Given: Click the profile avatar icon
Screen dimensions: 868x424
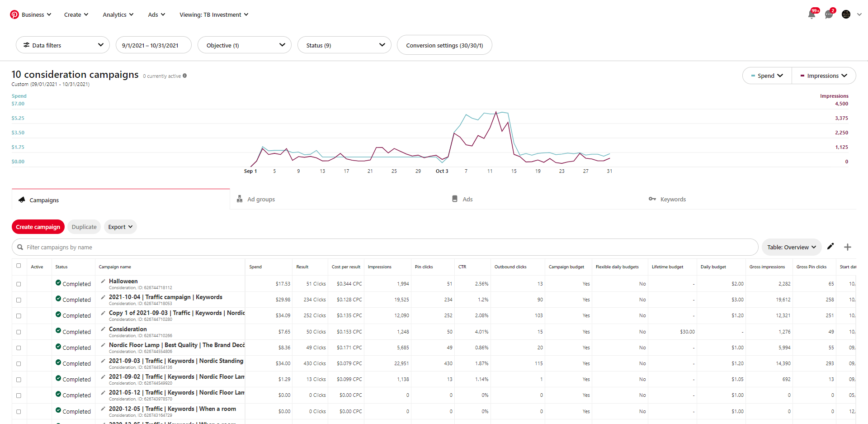Looking at the screenshot, I should tap(846, 14).
